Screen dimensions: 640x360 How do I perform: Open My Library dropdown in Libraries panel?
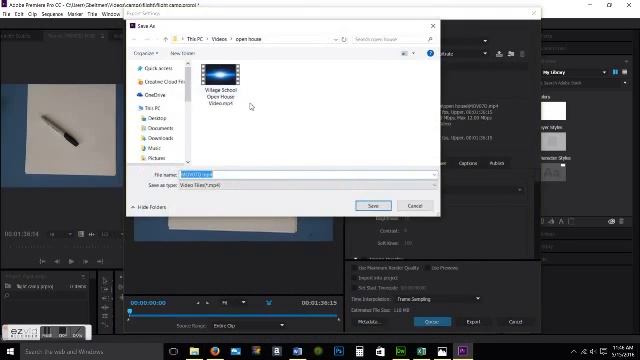pyautogui.click(x=574, y=73)
